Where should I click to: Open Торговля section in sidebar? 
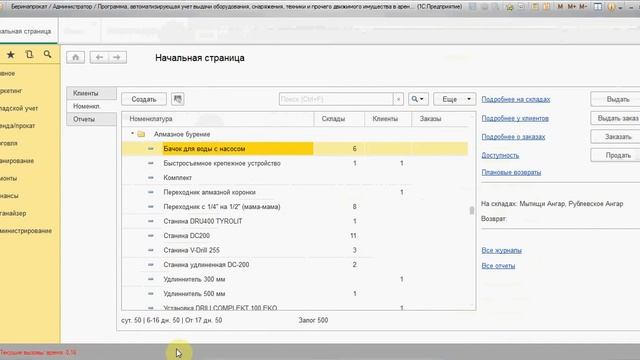point(9,143)
